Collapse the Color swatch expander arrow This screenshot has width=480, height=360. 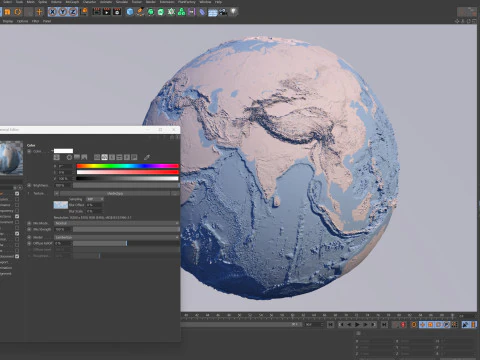point(52,151)
